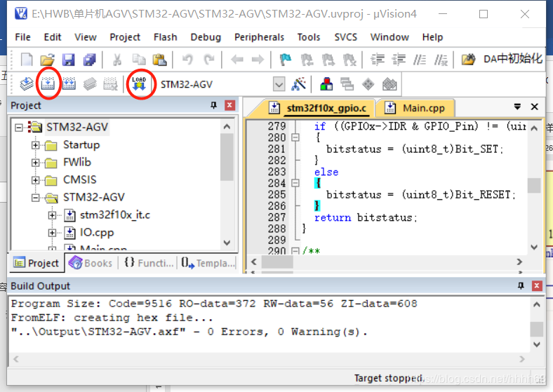Image resolution: width=553 pixels, height=392 pixels.
Task: Collapse the code block at line 280
Action: coord(295,137)
